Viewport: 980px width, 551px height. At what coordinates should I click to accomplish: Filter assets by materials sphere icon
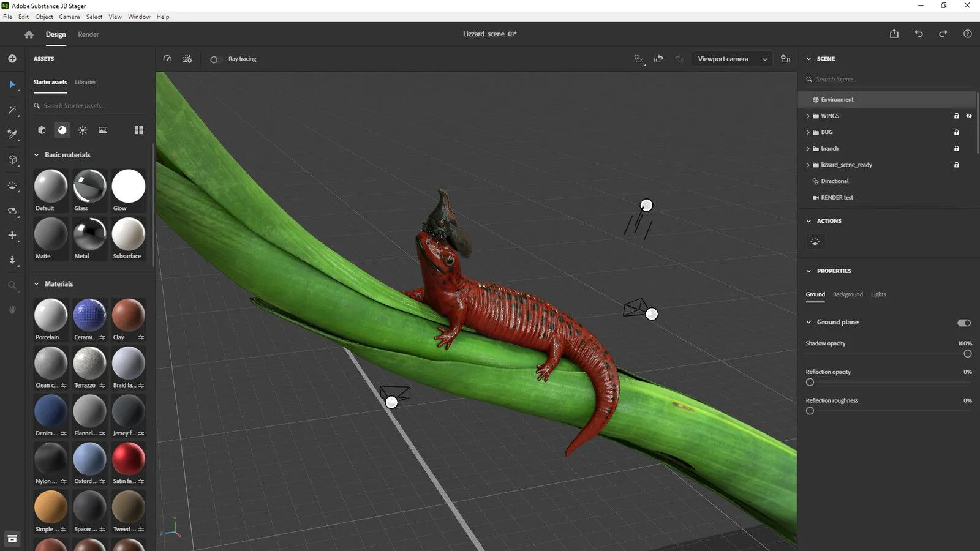click(62, 130)
